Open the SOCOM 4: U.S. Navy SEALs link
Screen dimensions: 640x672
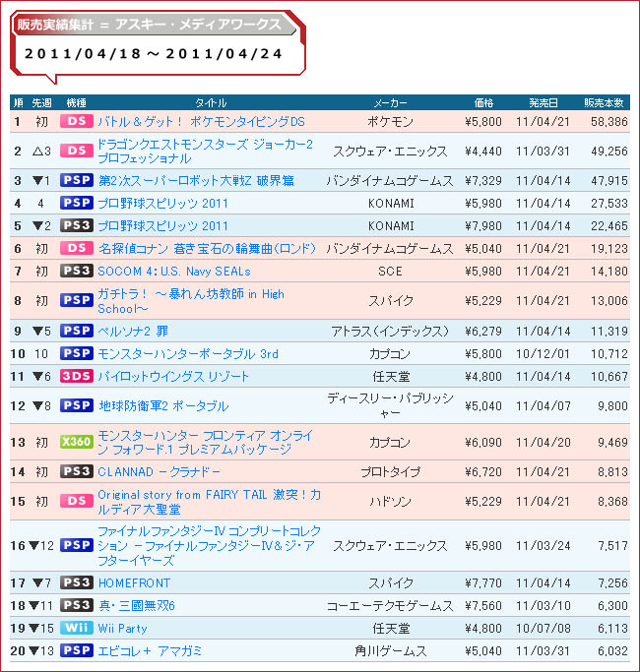point(174,272)
